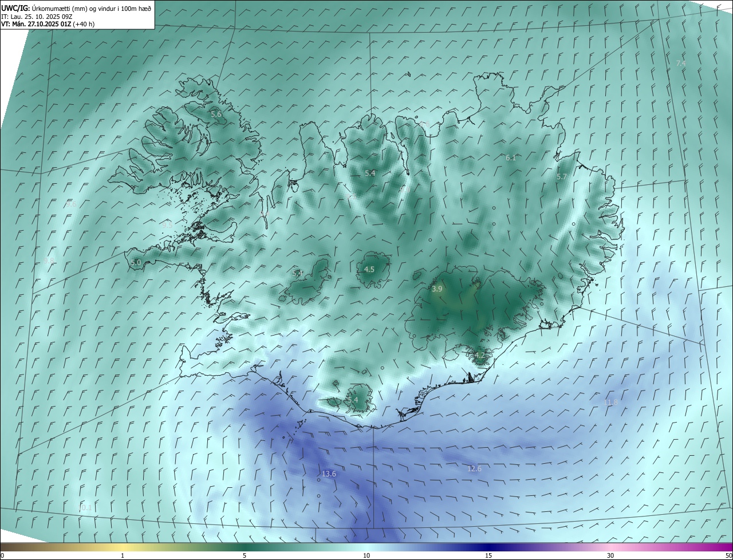The height and width of the screenshot is (560, 733).
Task: Click the 3.9 value on the Vatnajökull glacier
Action: [x=437, y=289]
